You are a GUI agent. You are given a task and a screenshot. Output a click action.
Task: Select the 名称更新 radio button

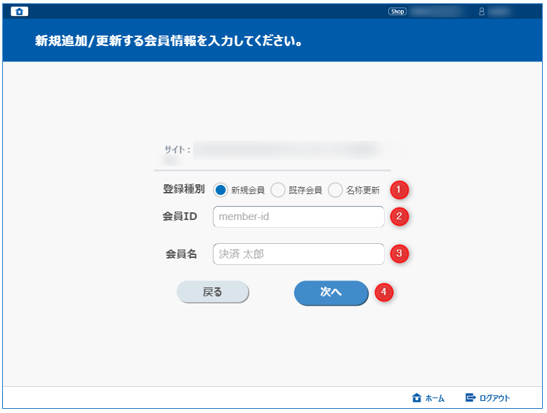pos(335,190)
